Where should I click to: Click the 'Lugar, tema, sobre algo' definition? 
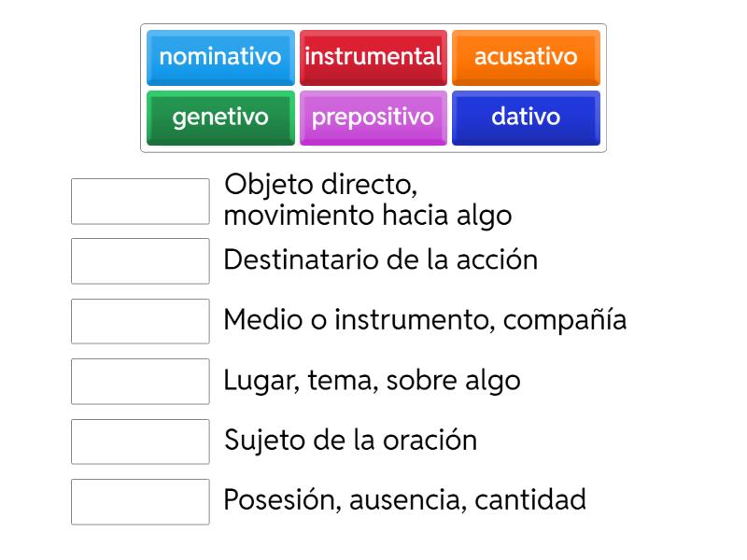click(x=372, y=381)
